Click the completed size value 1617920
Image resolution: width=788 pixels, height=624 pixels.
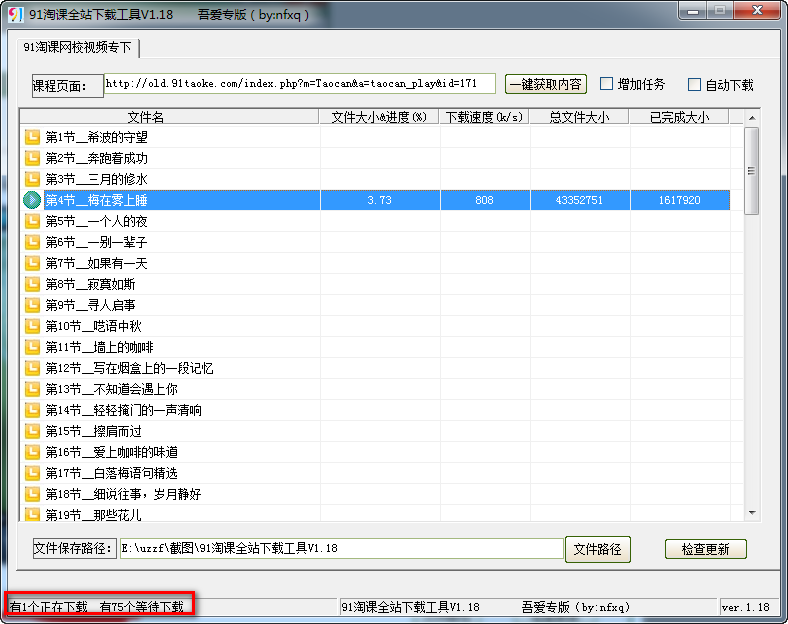coord(679,200)
